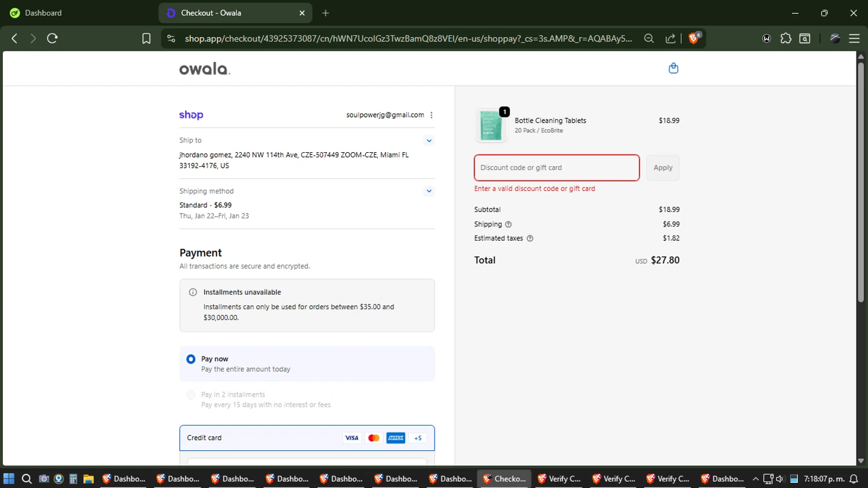Select the Pay in 2 installments radio
The image size is (868, 488).
pyautogui.click(x=191, y=395)
